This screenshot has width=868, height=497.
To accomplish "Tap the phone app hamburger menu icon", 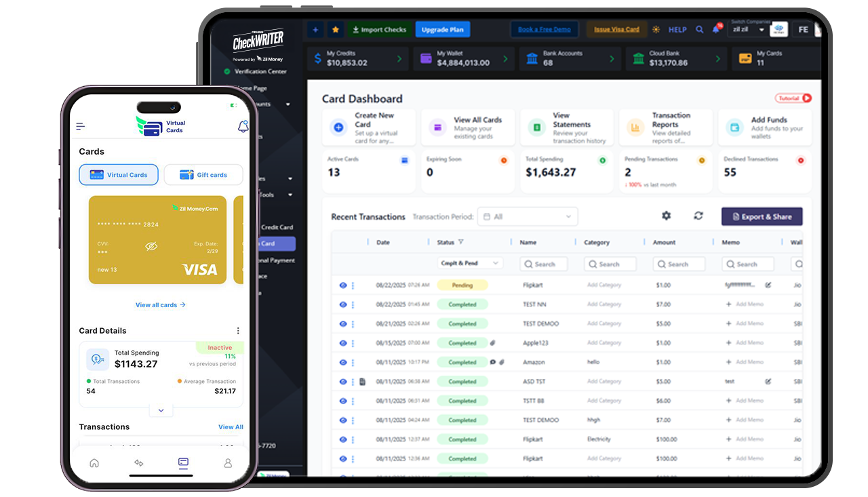I will 81,126.
